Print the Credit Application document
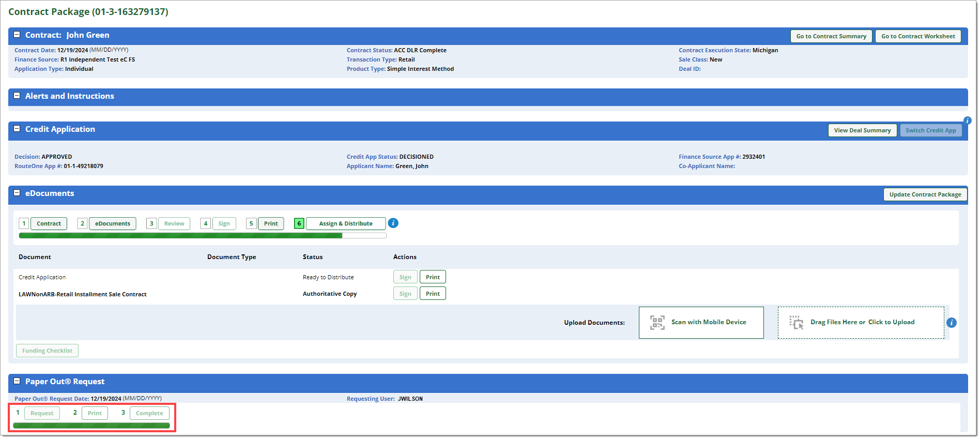980x439 pixels. pos(433,277)
